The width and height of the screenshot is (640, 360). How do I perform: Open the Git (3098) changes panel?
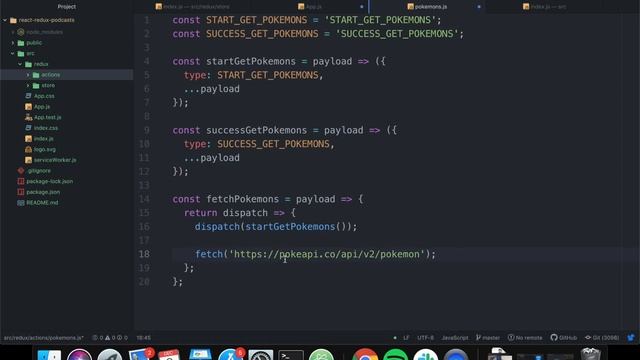click(602, 338)
